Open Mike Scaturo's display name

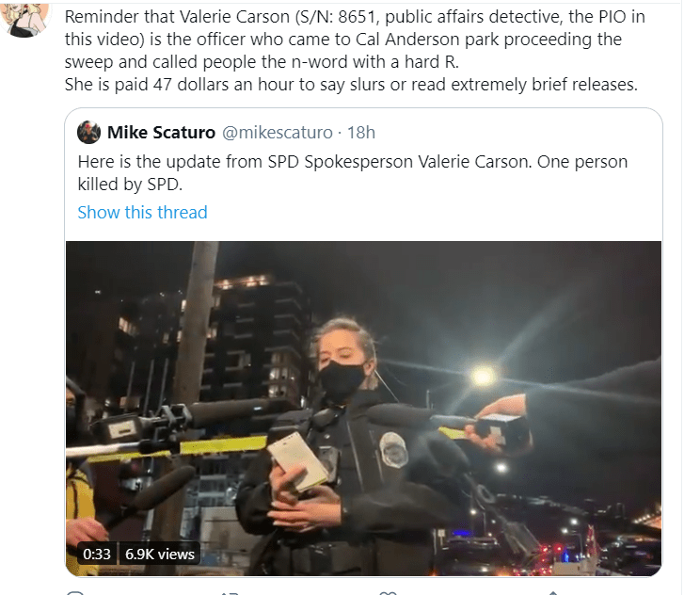(161, 132)
